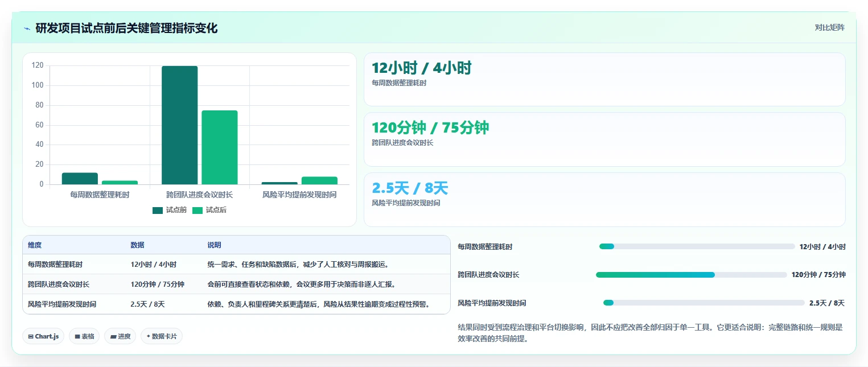This screenshot has width=868, height=367.
Task: Click the 数据 table column header
Action: point(137,245)
